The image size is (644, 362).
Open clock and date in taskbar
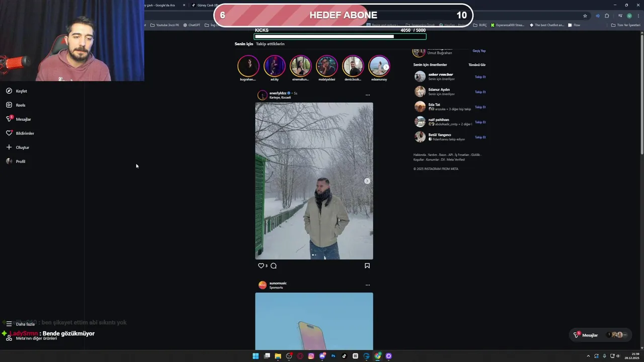tap(631, 356)
